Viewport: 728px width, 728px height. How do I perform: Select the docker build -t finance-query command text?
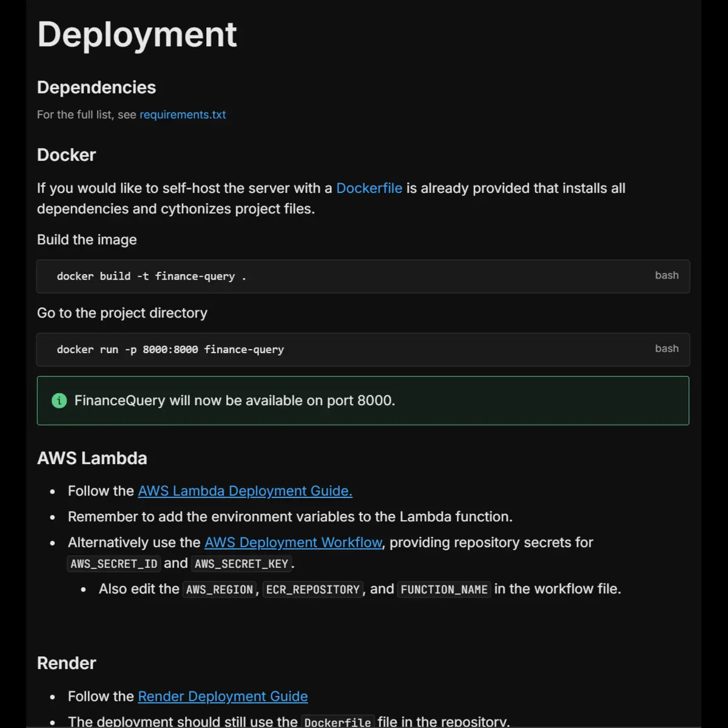150,276
